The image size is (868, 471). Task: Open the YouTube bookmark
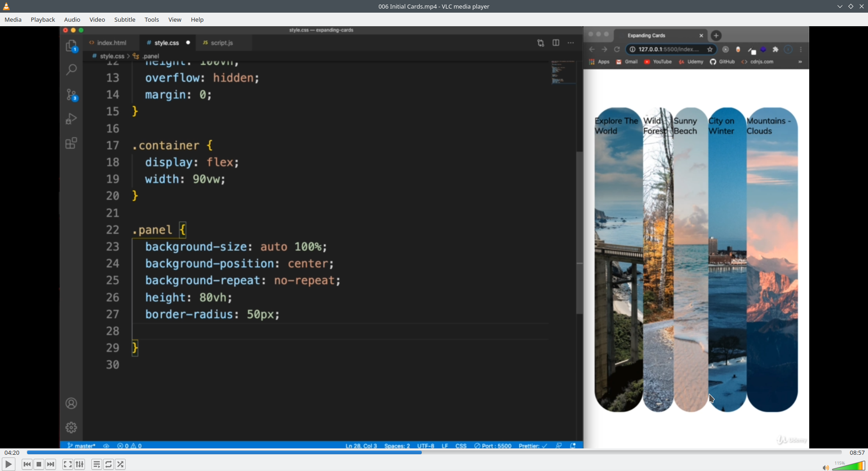[x=658, y=62]
